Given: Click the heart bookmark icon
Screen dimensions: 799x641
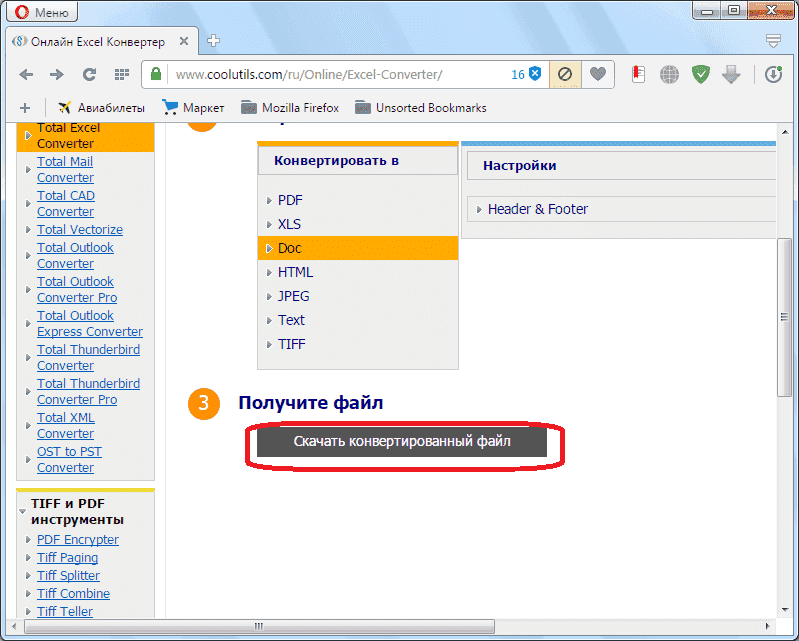Looking at the screenshot, I should pyautogui.click(x=597, y=75).
